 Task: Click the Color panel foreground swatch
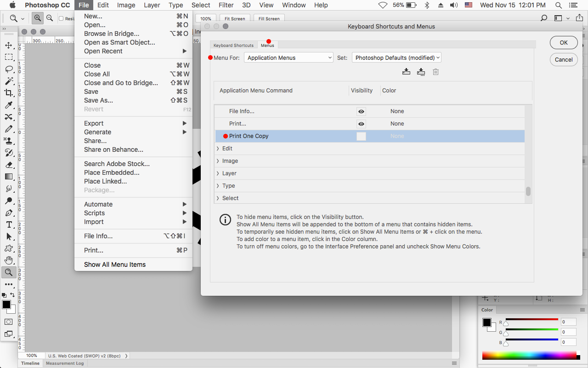pyautogui.click(x=486, y=322)
